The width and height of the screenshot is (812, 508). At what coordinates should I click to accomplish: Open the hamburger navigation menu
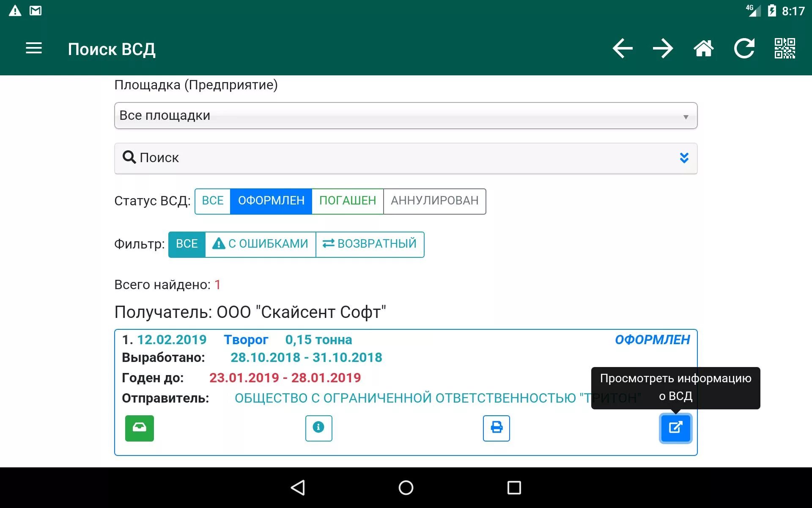[34, 48]
